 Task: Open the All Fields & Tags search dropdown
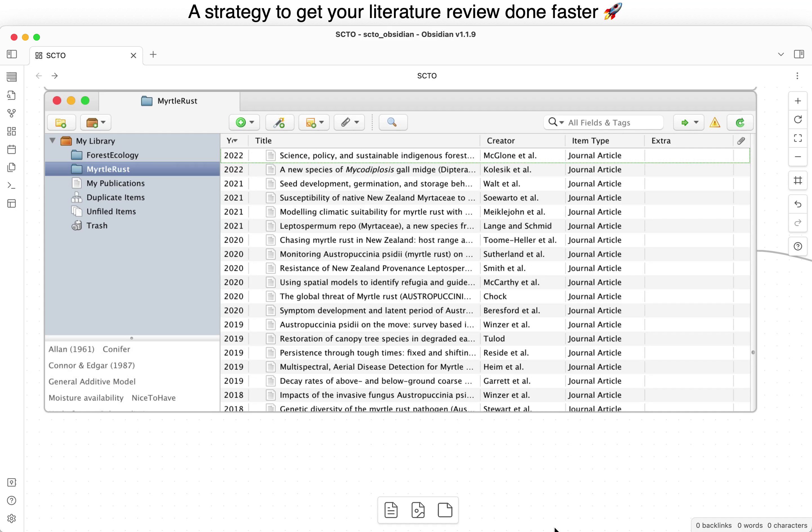pyautogui.click(x=561, y=122)
